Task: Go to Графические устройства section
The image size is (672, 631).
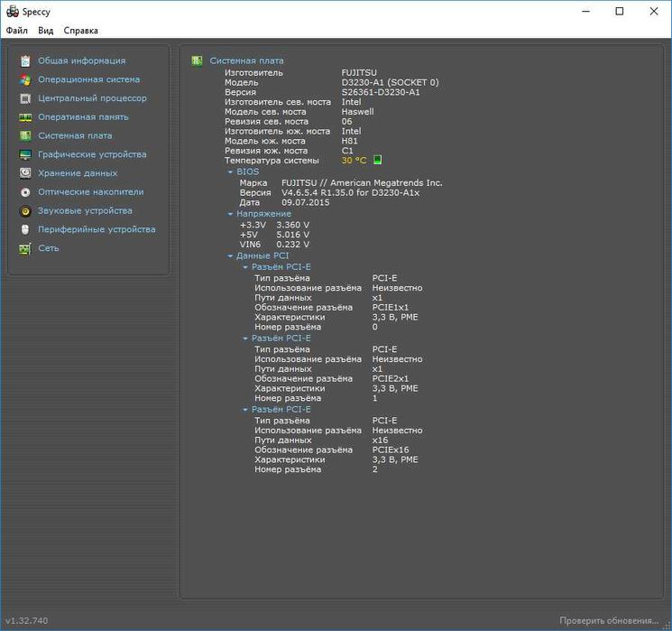Action: 92,154
